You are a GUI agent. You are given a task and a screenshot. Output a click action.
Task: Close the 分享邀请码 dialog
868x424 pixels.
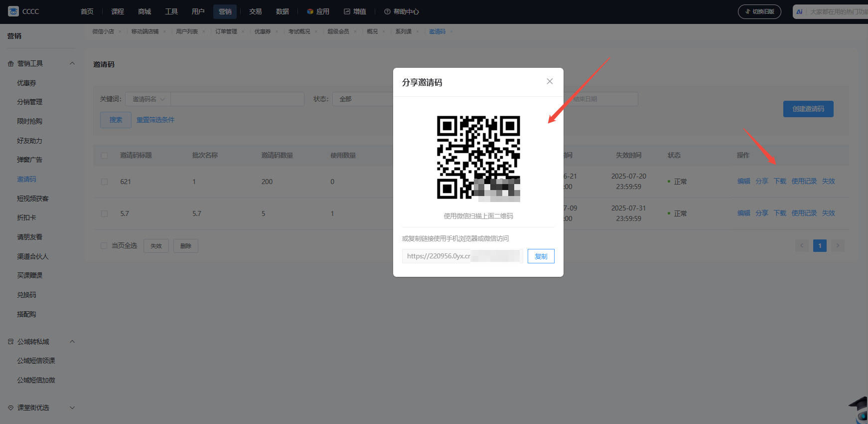point(550,81)
